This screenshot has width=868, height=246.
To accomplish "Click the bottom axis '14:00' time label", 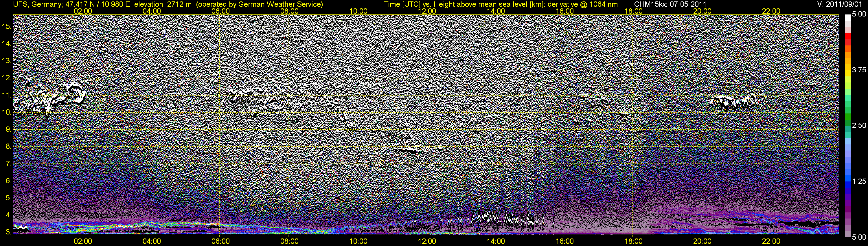I will (496, 241).
